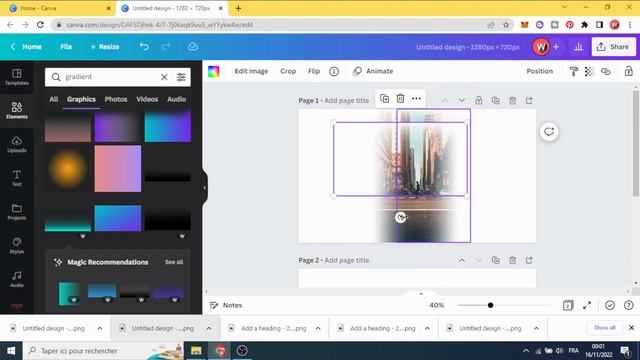Switch to the Videos search tab
Image resolution: width=640 pixels, height=360 pixels.
click(147, 99)
